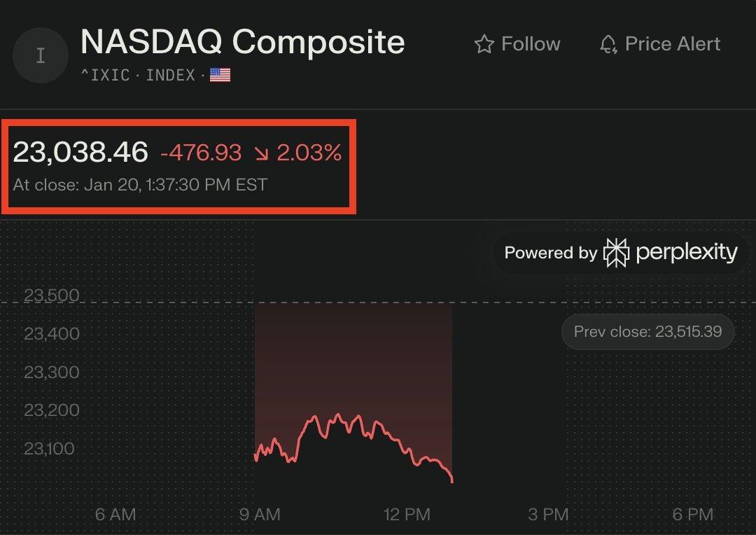Click the US flag icon next to INDEX
This screenshot has height=535, width=756.
(220, 74)
